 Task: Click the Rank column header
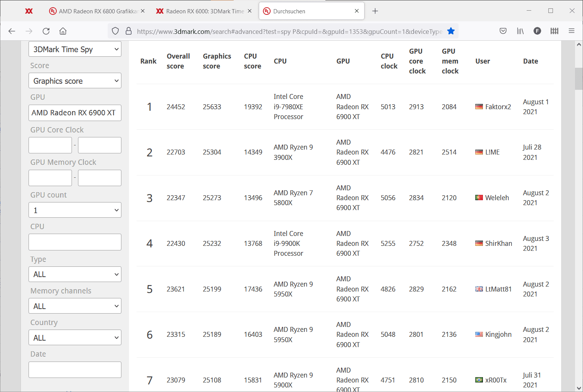click(148, 61)
